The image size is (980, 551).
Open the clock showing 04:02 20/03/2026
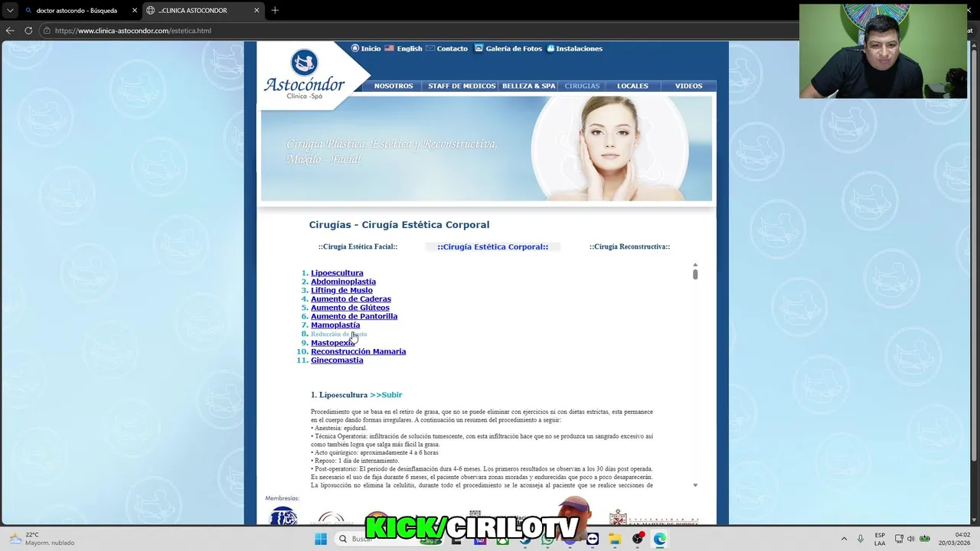(x=955, y=539)
